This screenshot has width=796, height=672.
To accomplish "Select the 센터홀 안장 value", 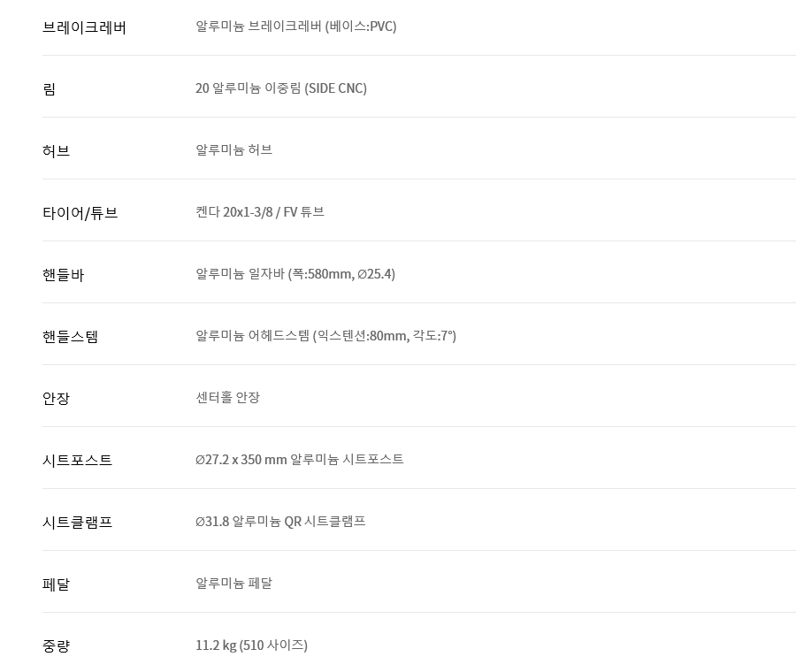I will point(227,398).
